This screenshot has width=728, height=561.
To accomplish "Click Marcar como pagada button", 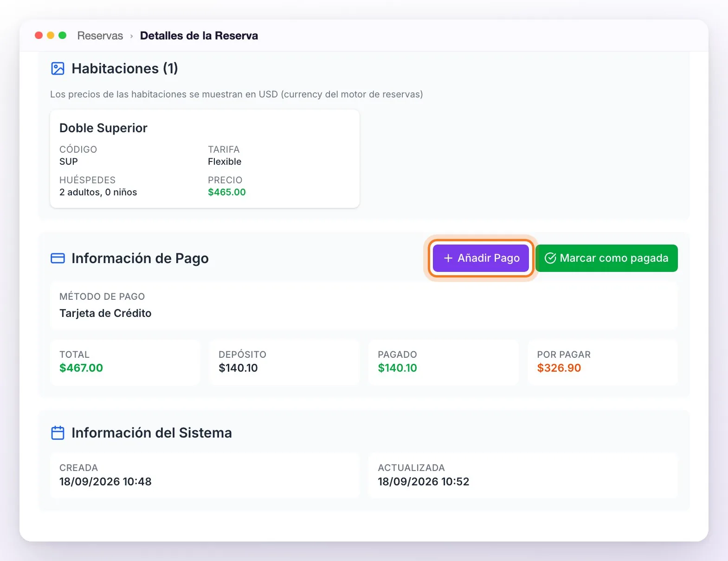I will tap(606, 258).
